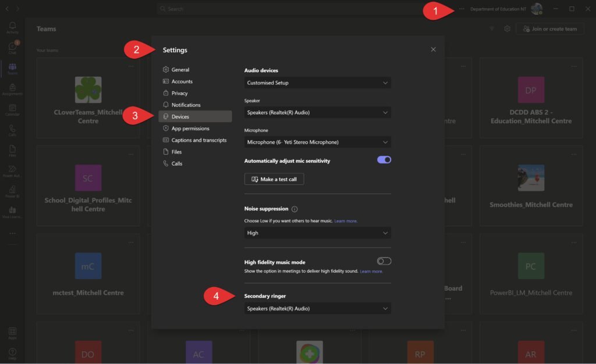Screen dimensions: 596x364
Task: Open Calendar in the Teams sidebar
Action: tap(12, 110)
